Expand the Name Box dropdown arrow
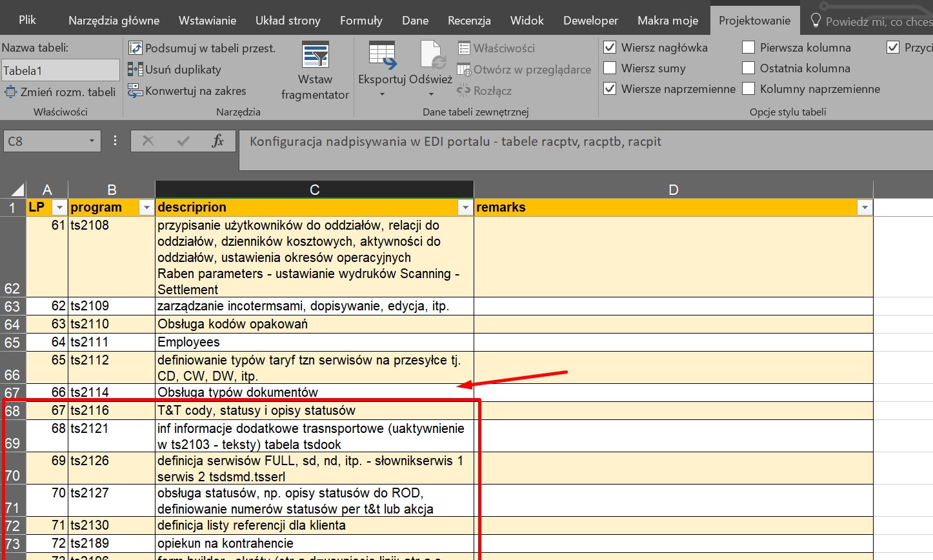Viewport: 933px width, 560px height. pyautogui.click(x=92, y=141)
